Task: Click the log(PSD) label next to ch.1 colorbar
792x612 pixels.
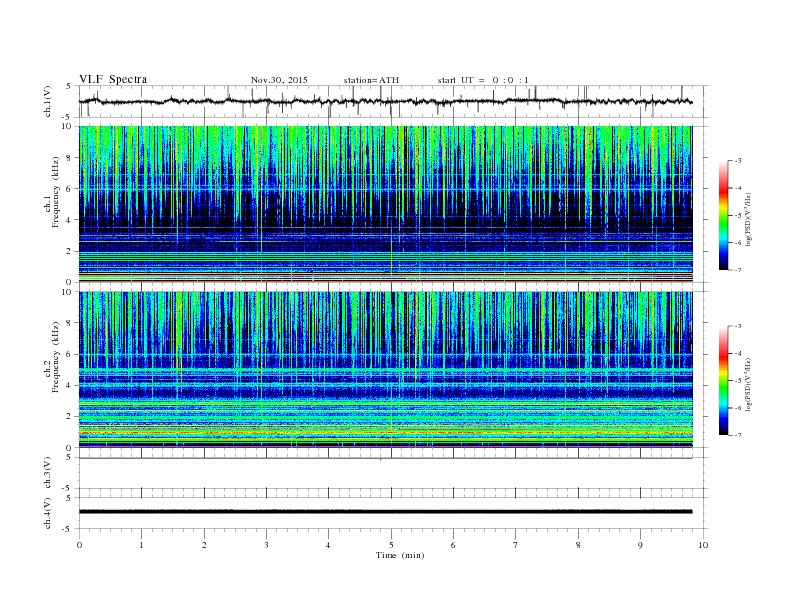Action: 748,219
